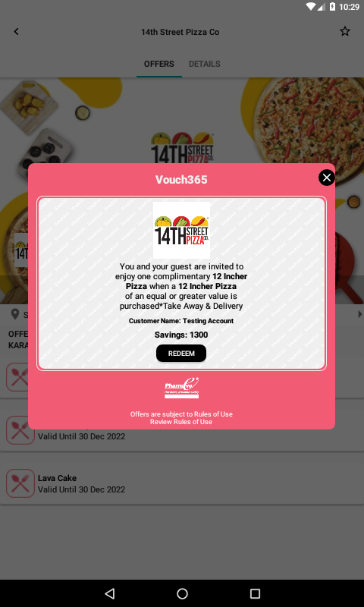Tap the PharmEvo sponsor logo

click(181, 388)
